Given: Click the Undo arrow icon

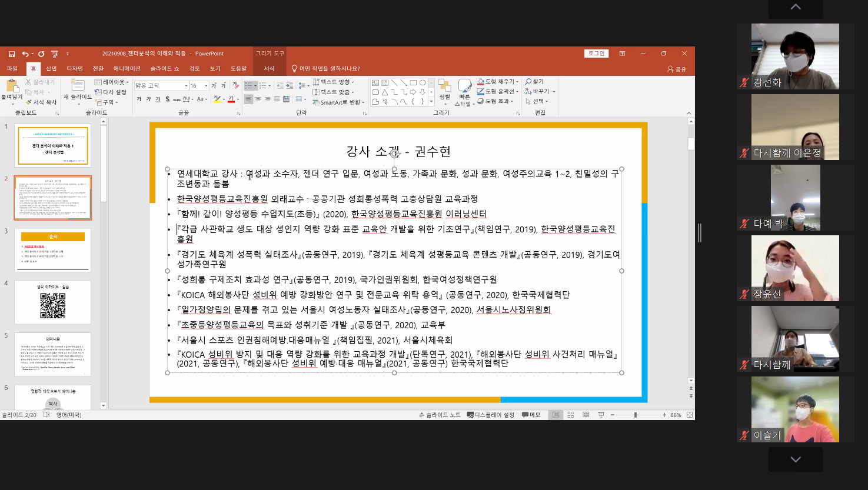Looking at the screenshot, I should pyautogui.click(x=25, y=54).
